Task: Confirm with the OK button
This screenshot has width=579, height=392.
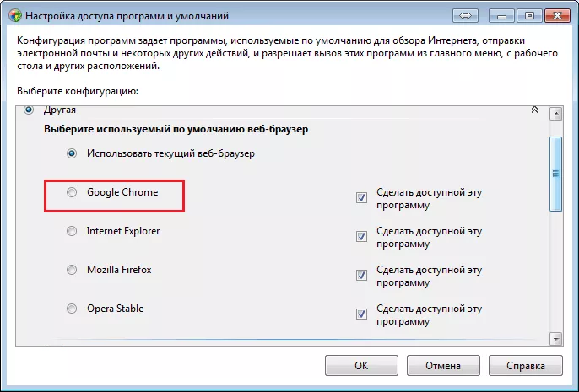Action: pos(361,366)
